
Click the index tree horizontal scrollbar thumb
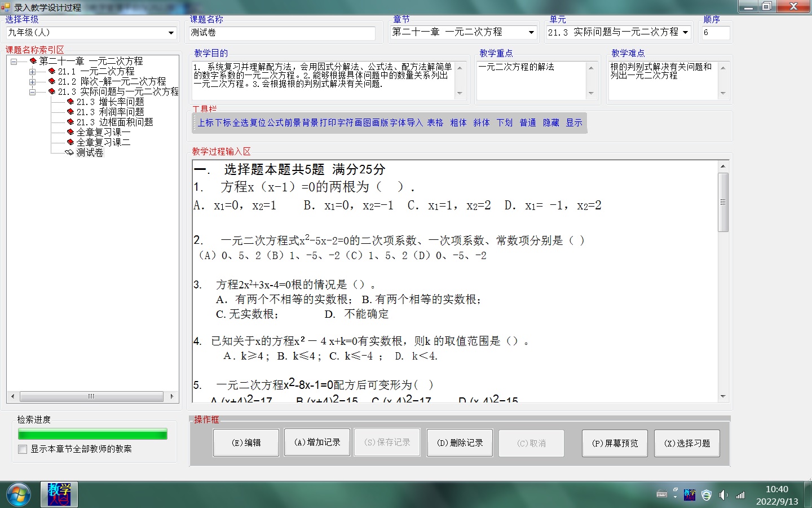pyautogui.click(x=91, y=396)
